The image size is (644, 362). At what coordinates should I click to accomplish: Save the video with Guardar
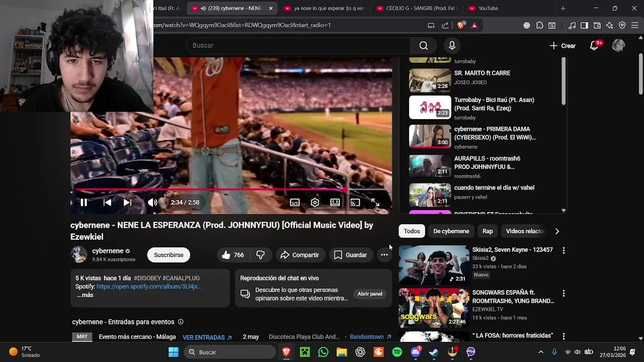(x=351, y=255)
